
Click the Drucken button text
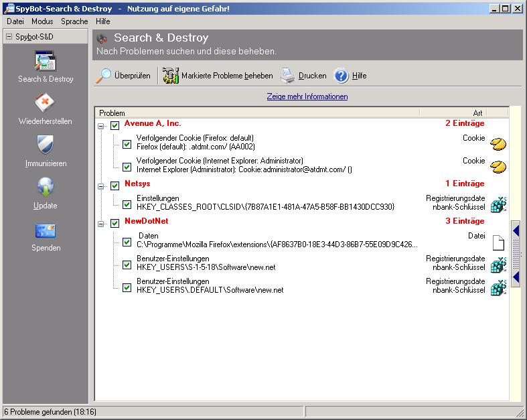click(313, 76)
